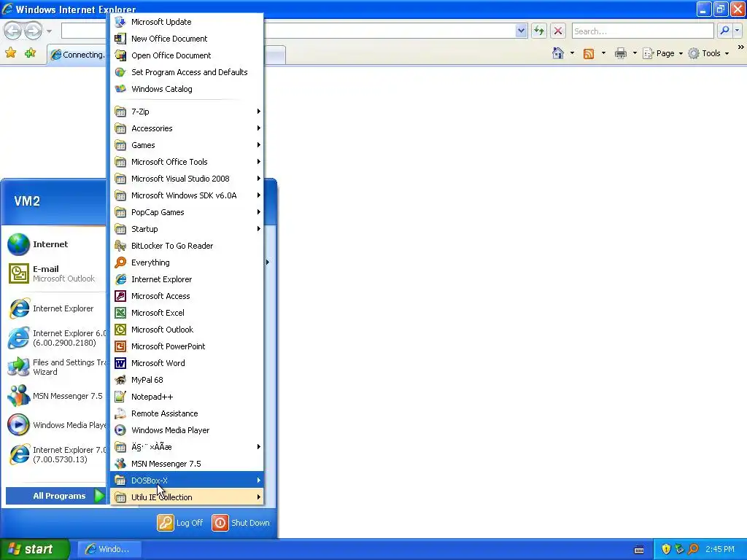Click the New Office Document icon
Screen dimensions: 747x560
pos(120,39)
